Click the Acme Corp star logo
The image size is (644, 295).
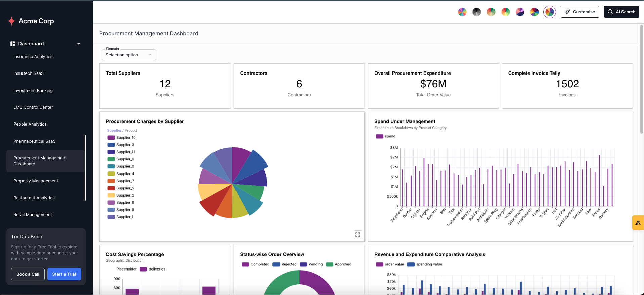12,21
